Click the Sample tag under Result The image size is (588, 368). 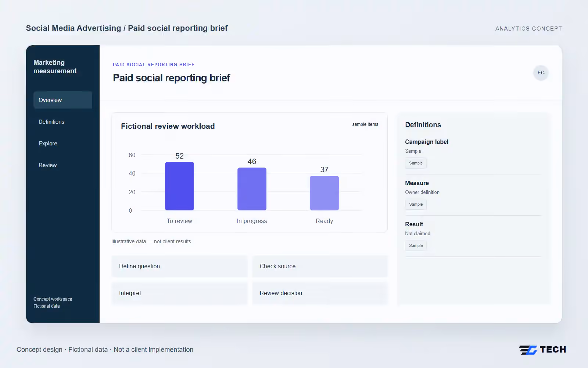pos(416,245)
